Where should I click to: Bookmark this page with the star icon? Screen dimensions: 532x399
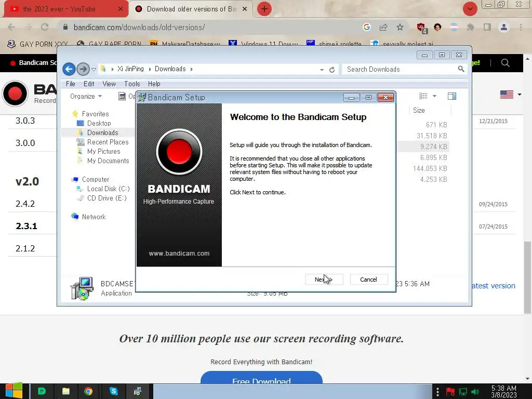[400, 27]
